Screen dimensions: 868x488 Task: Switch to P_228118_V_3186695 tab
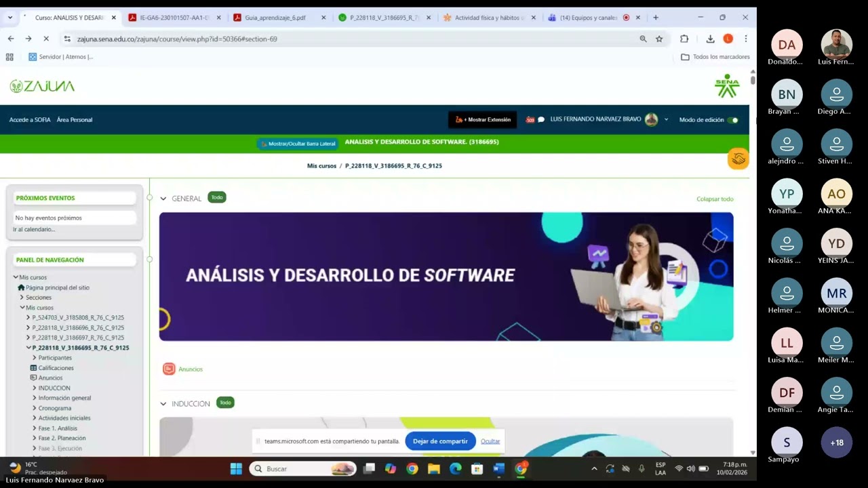(x=384, y=18)
